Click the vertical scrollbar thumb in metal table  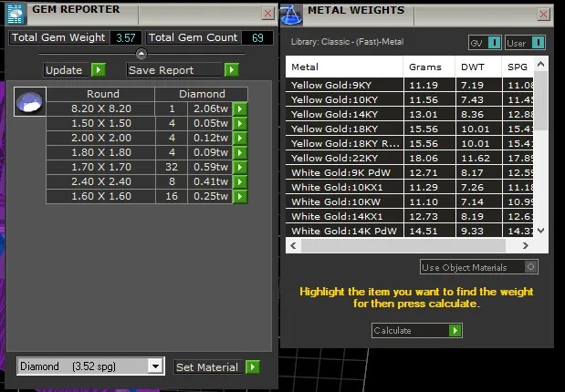(540, 101)
